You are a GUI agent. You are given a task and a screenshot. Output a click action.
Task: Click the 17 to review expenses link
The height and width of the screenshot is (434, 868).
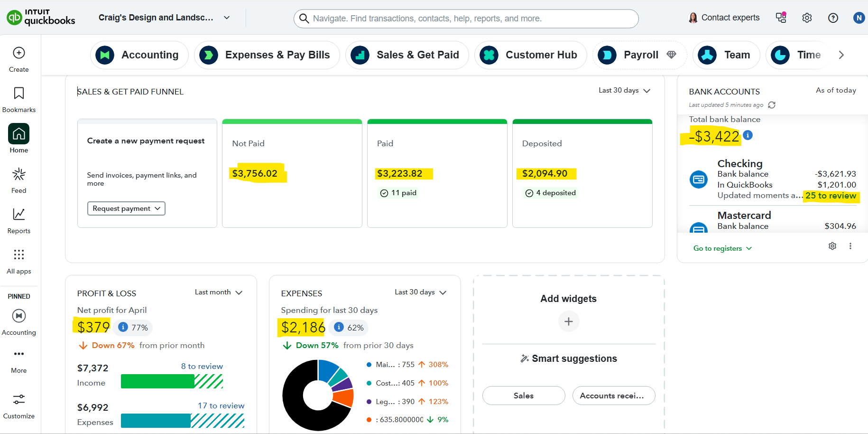[x=221, y=406]
